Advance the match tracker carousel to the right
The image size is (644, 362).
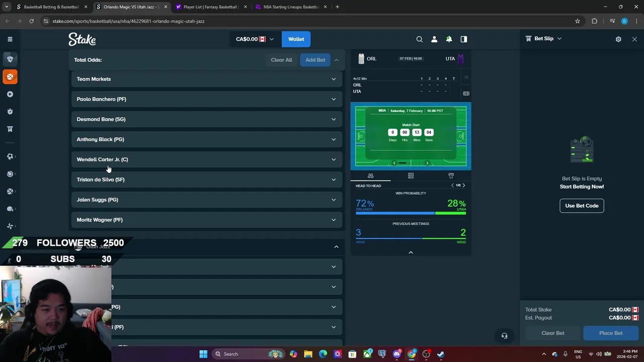point(427,163)
